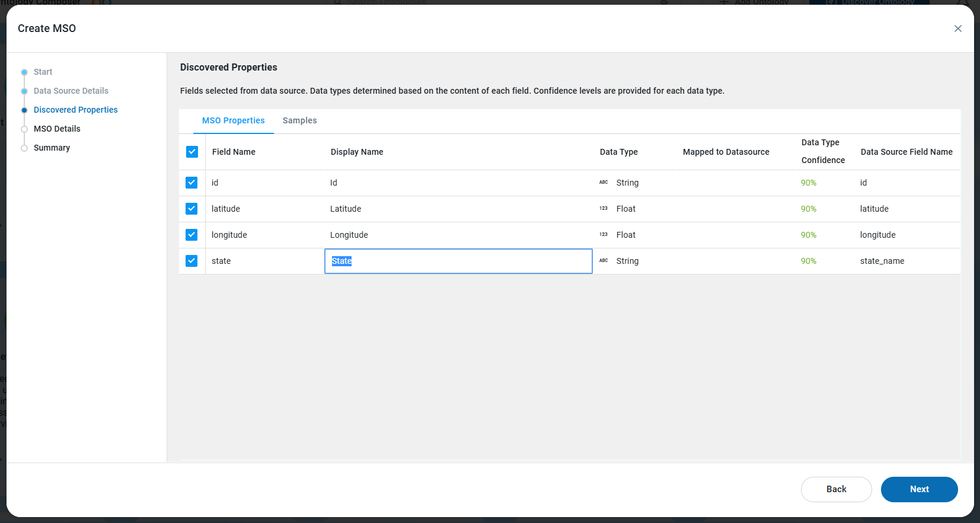Open the Samples tab

point(299,120)
